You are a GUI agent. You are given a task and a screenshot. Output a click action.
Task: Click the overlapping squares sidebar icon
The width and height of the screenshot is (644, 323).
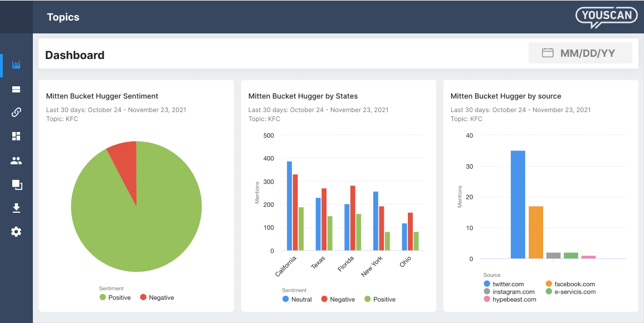[x=17, y=185]
